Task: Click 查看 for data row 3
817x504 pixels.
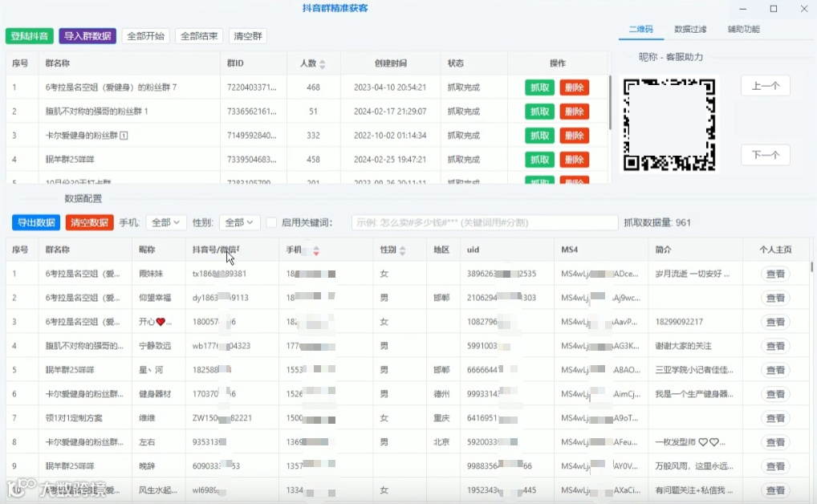Action: [775, 322]
